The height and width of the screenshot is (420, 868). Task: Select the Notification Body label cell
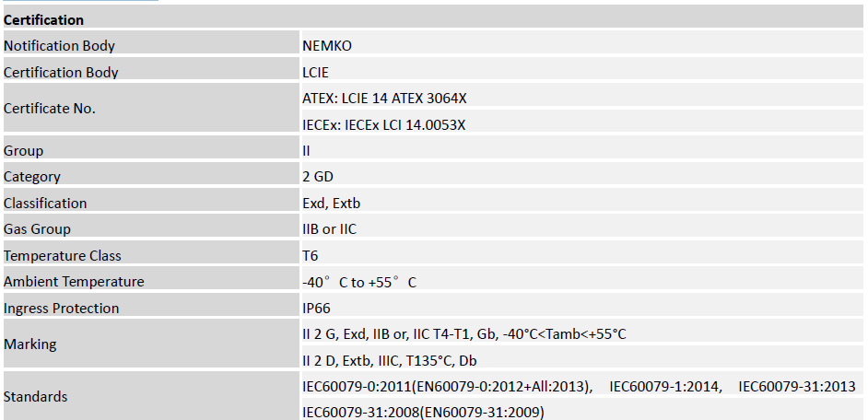click(x=59, y=45)
